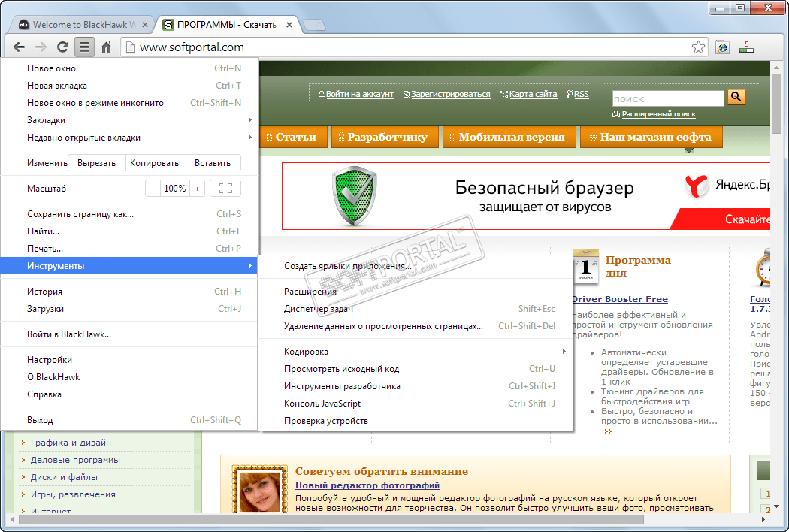Open the RSS link
The width and height of the screenshot is (789, 532).
581,94
